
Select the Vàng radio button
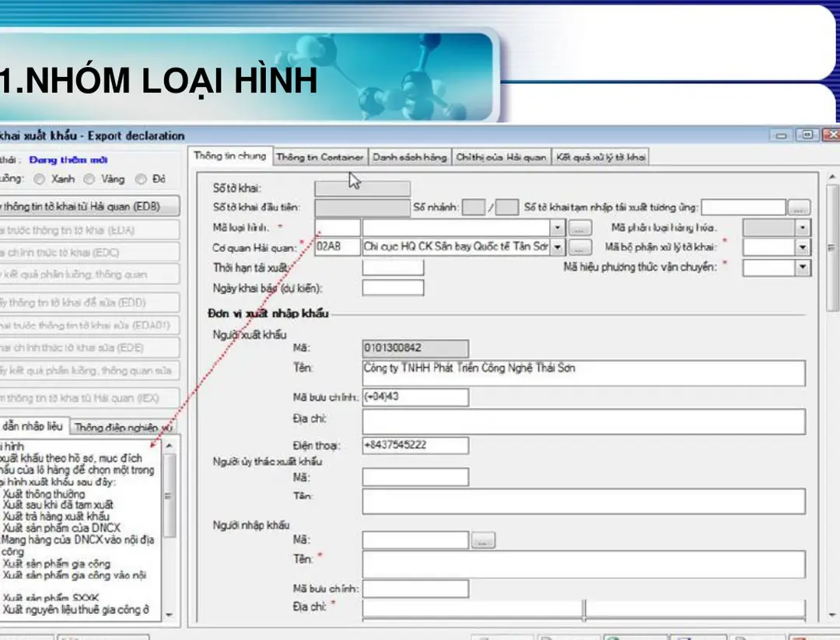pyautogui.click(x=89, y=179)
